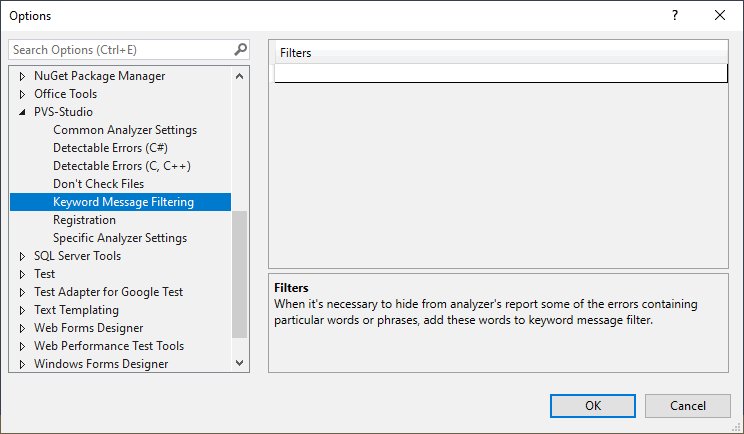Go to the Registration page
The image size is (744, 434).
[x=84, y=220]
